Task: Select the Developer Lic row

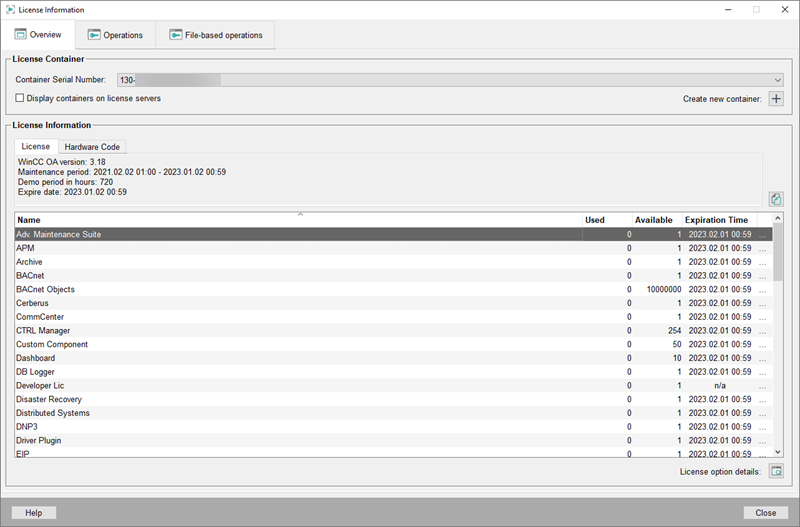Action: (x=393, y=386)
